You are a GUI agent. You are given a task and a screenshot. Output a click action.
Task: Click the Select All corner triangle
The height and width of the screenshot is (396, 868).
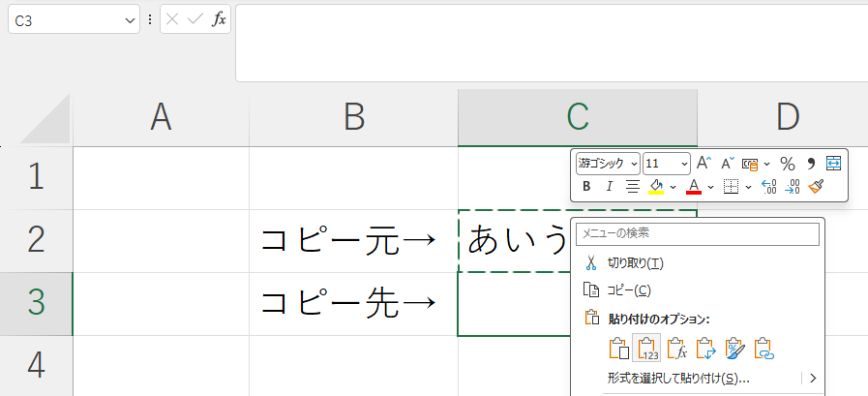(x=45, y=118)
